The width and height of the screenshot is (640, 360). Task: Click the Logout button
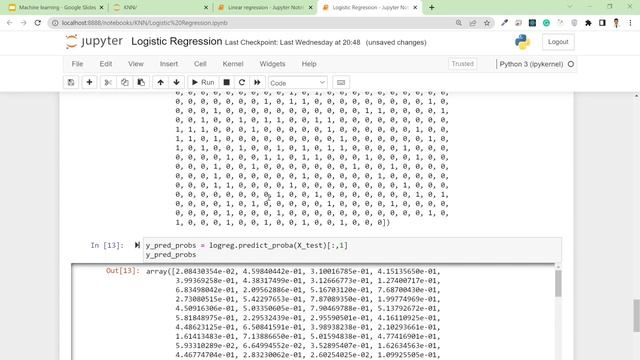click(558, 42)
